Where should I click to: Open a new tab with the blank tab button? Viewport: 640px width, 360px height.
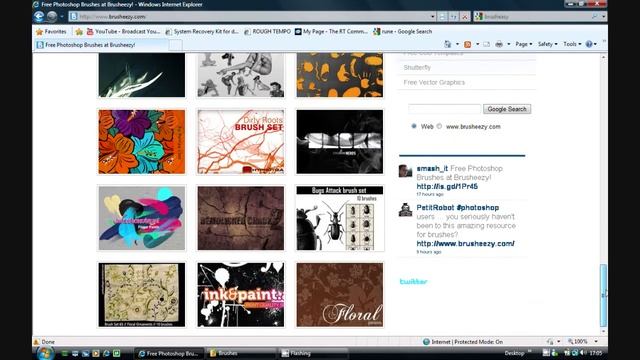coord(176,45)
